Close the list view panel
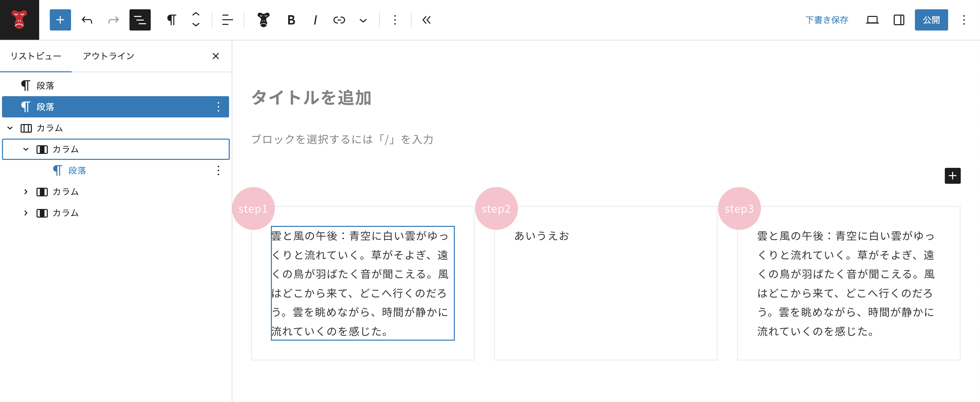Image resolution: width=980 pixels, height=402 pixels. (x=216, y=56)
